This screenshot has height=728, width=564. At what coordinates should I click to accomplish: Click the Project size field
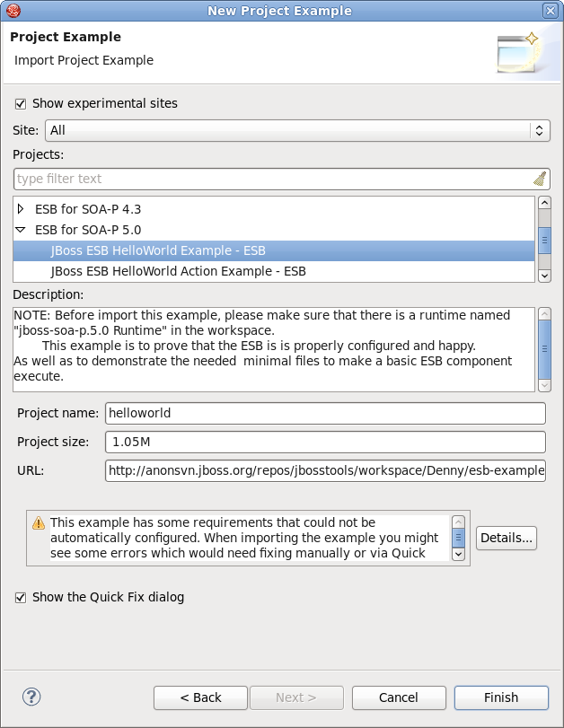(325, 442)
